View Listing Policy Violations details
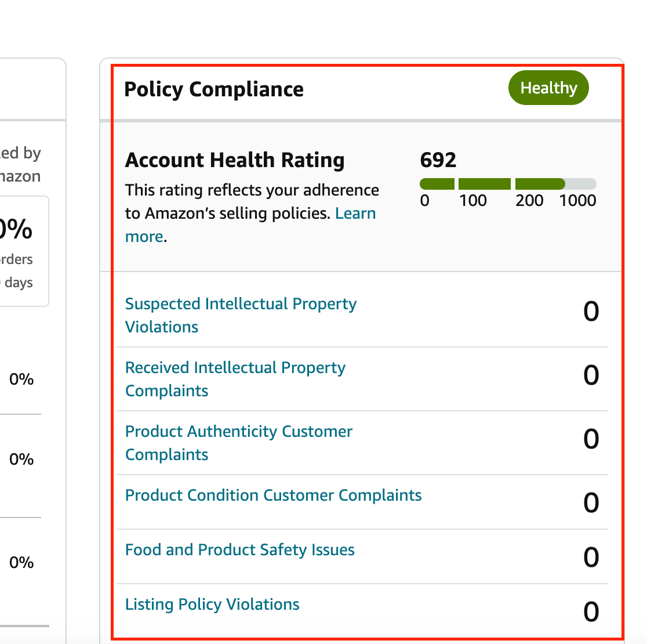The width and height of the screenshot is (647, 644). [212, 605]
